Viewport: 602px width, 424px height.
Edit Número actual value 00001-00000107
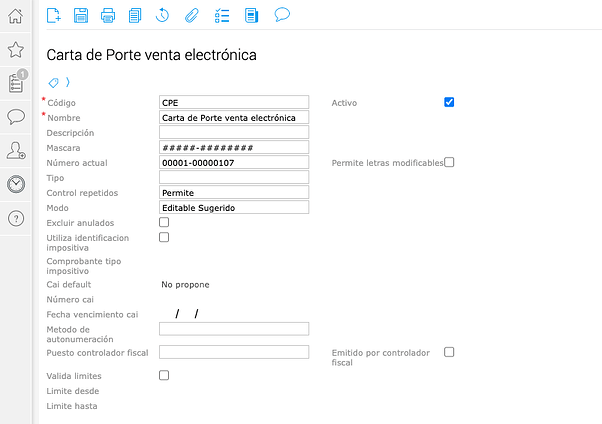234,162
